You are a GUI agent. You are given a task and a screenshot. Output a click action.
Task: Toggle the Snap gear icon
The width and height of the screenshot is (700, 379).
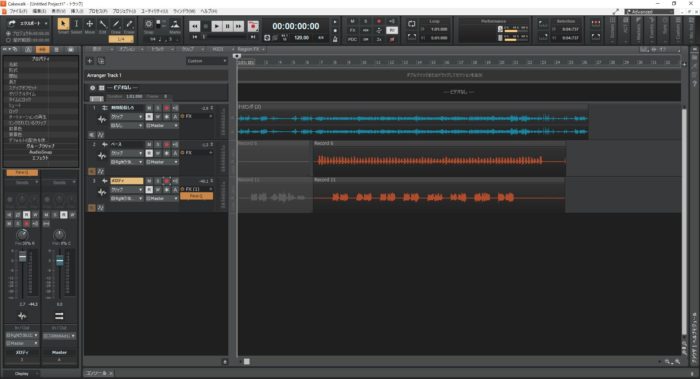click(149, 24)
